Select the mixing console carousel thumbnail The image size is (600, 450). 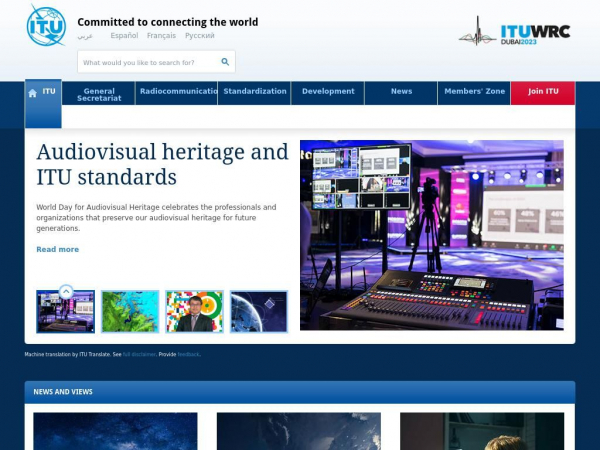(65, 311)
